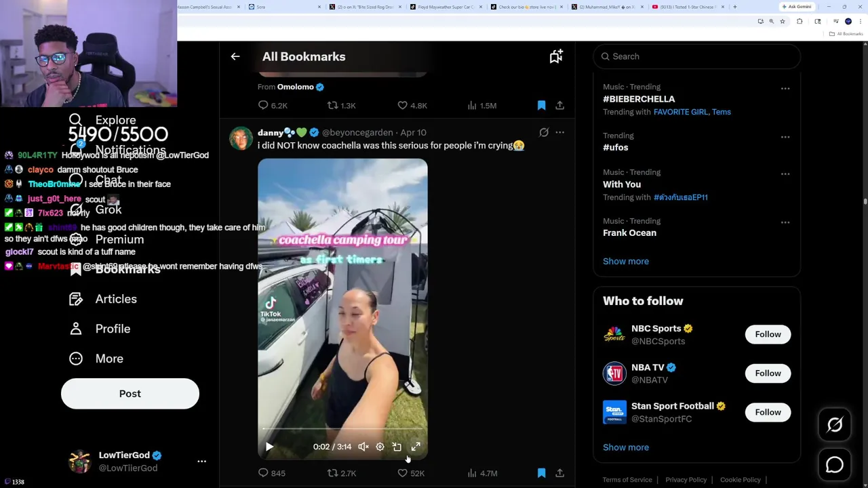Open NBA TV profile avatar

614,373
